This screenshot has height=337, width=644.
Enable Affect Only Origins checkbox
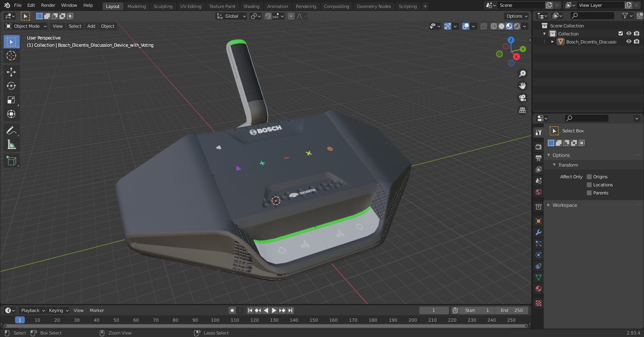tap(589, 177)
